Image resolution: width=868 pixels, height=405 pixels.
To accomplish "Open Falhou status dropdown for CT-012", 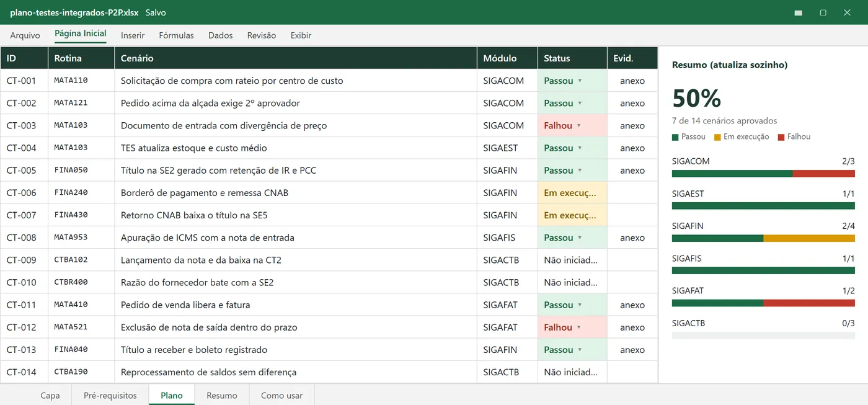I will (578, 327).
